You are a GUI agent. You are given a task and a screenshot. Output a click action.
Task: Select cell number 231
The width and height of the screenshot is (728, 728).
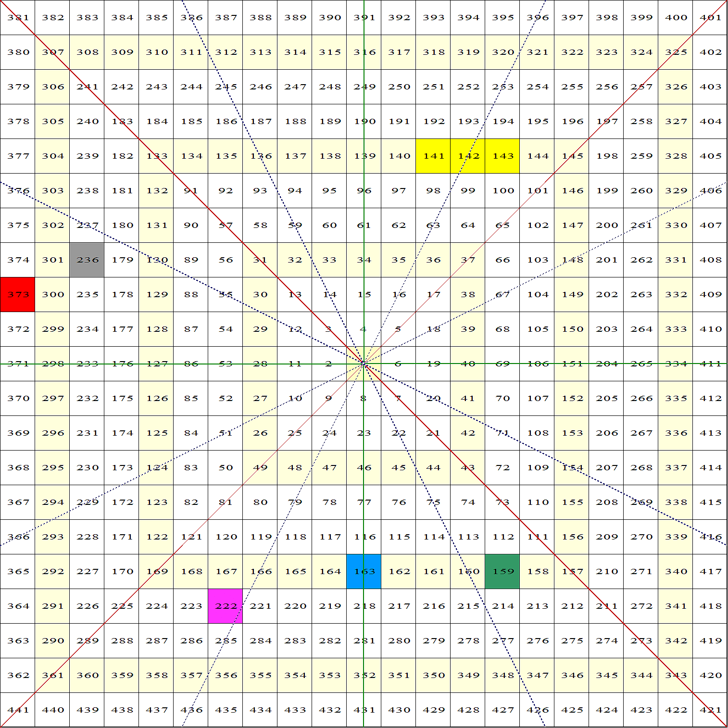tap(87, 433)
